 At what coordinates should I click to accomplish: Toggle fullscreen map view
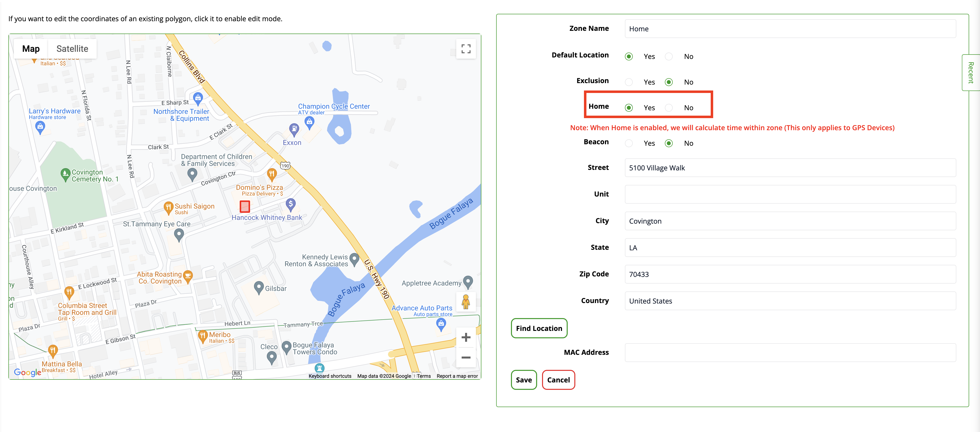[466, 49]
